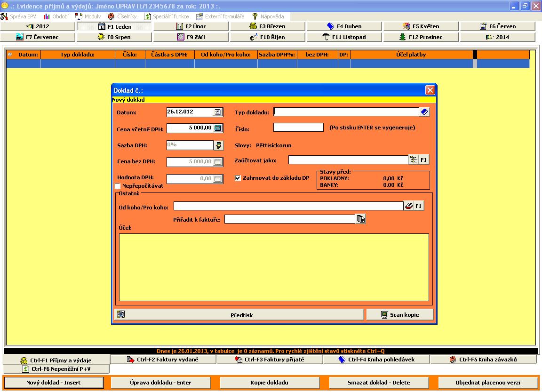Go to next year 2014
The width and height of the screenshot is (542, 392).
tap(498, 37)
